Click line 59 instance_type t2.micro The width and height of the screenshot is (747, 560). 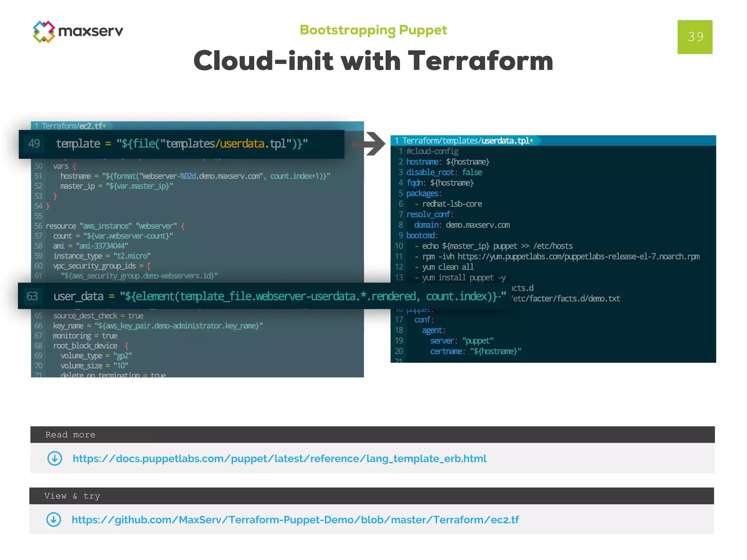pos(102,256)
